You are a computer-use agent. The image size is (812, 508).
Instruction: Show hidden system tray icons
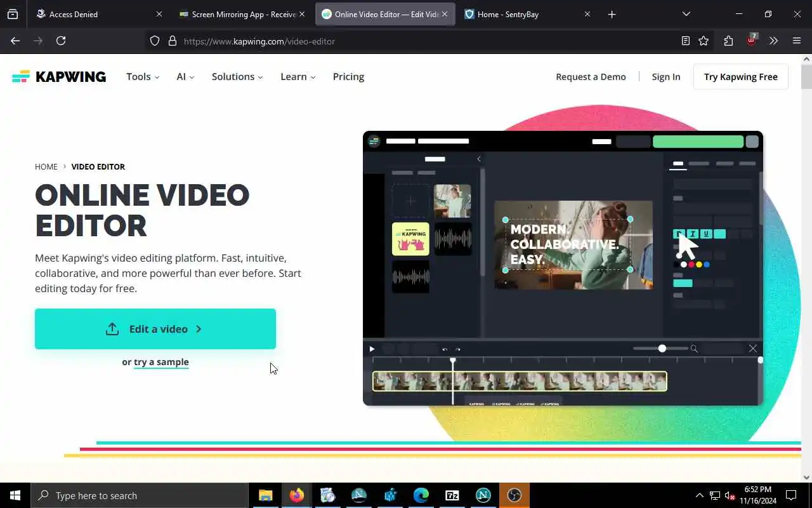pyautogui.click(x=700, y=495)
